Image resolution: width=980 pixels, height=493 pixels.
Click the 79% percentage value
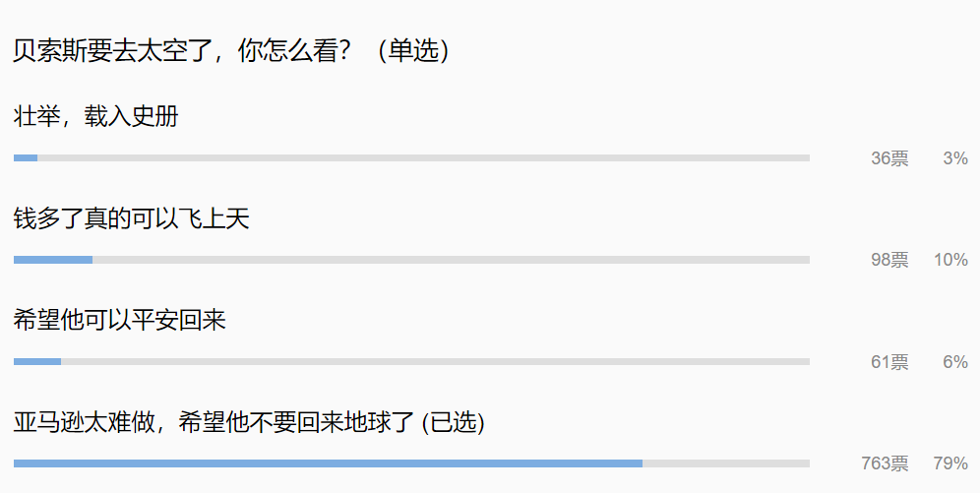point(950,464)
